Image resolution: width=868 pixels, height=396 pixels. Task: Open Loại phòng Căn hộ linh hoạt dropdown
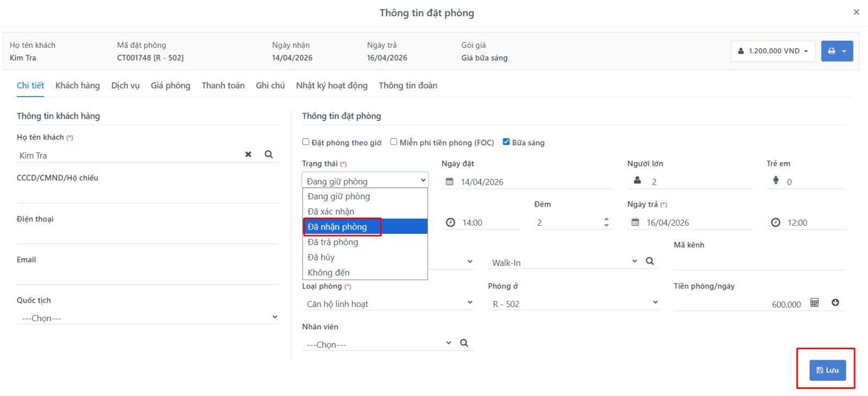click(x=388, y=303)
